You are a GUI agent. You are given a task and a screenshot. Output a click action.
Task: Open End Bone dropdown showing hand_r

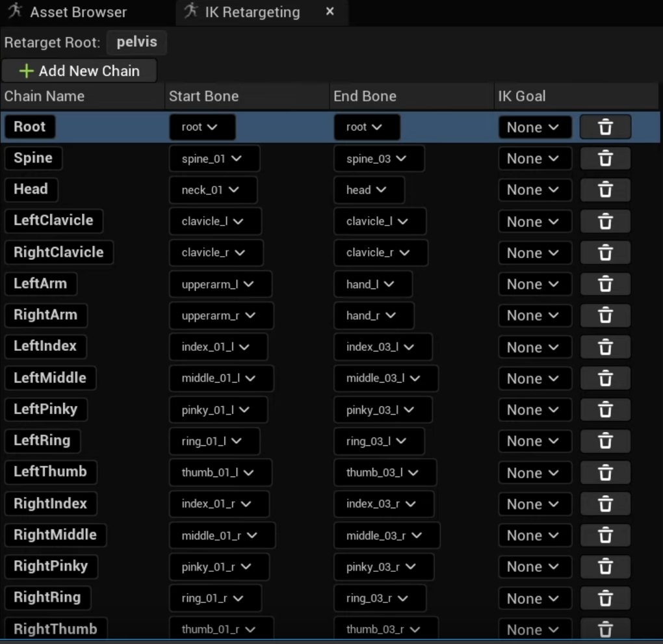tap(373, 315)
